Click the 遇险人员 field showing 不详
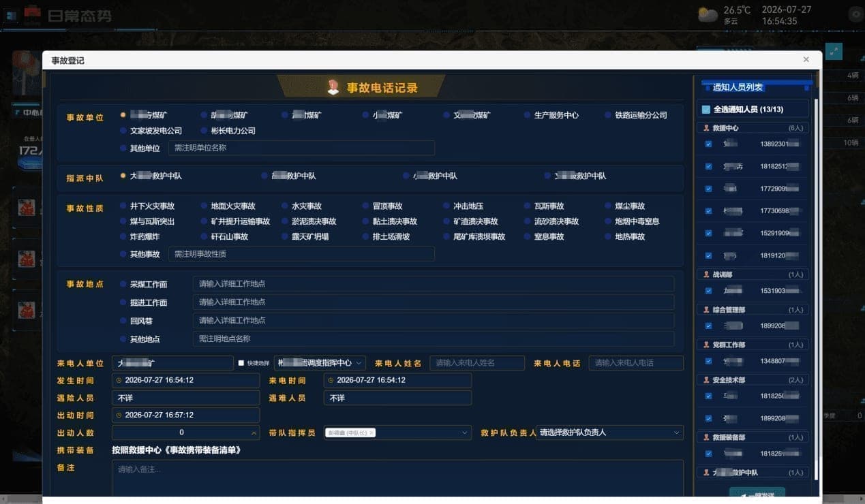 (x=185, y=398)
